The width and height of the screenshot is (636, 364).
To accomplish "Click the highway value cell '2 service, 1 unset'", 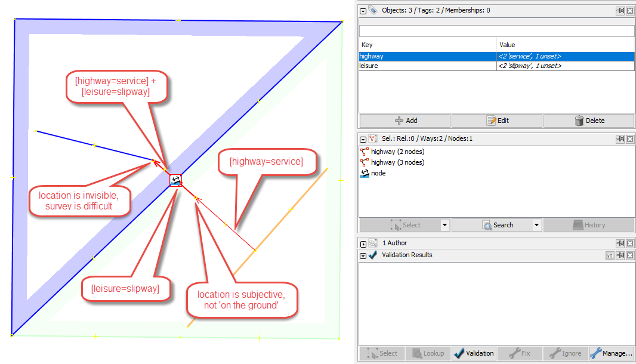I will click(566, 57).
